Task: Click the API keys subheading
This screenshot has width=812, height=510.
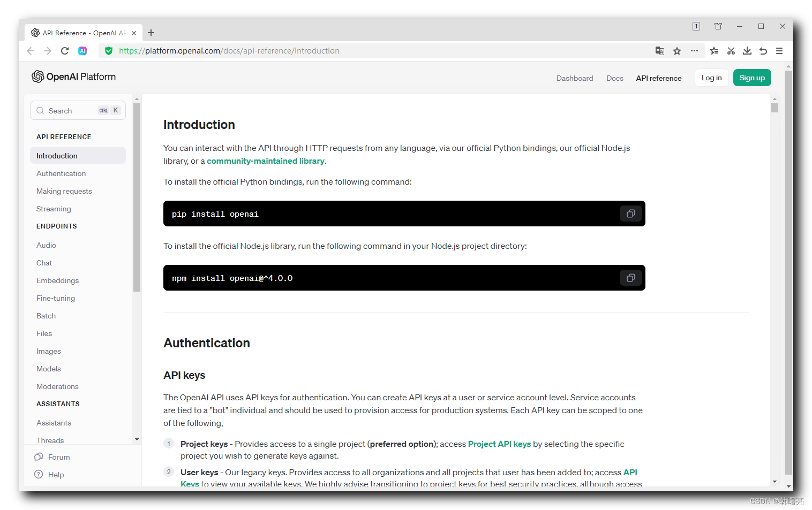Action: click(x=184, y=375)
